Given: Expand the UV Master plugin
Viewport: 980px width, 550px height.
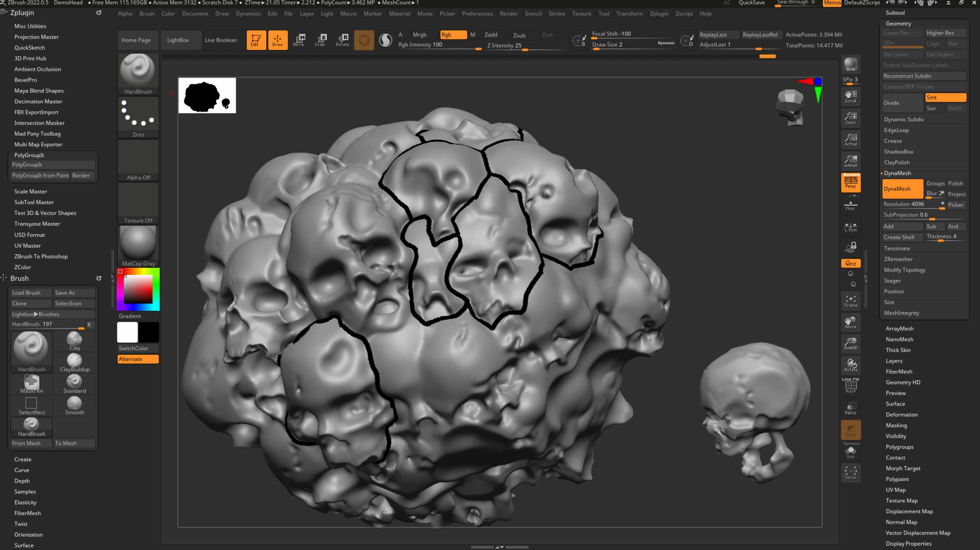Looking at the screenshot, I should [x=27, y=245].
